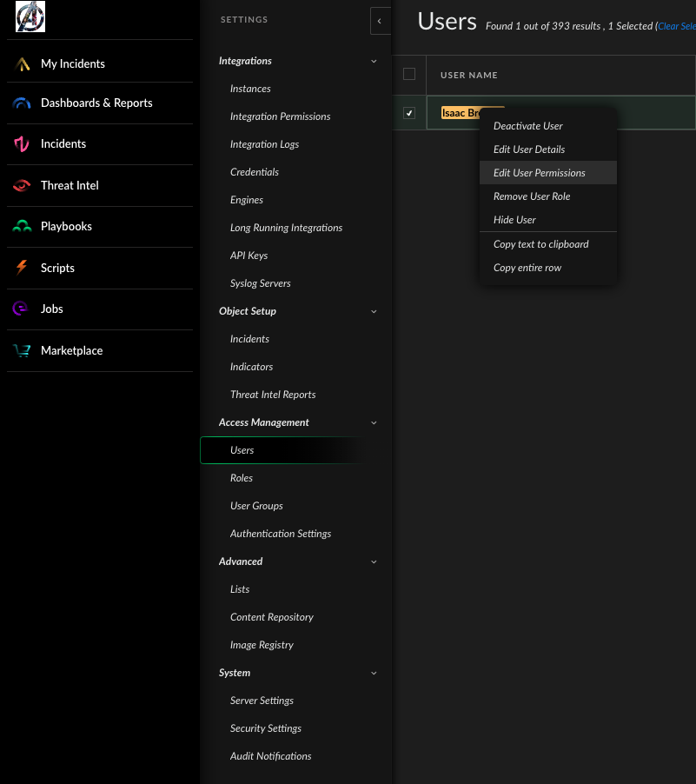
Task: Choose Deactivate User in context menu
Action: click(x=528, y=126)
